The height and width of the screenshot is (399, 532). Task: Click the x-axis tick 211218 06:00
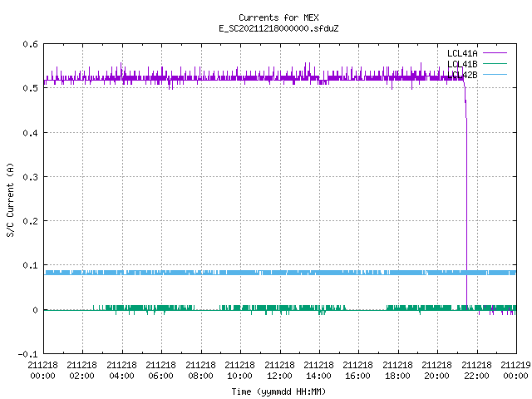[x=161, y=370]
